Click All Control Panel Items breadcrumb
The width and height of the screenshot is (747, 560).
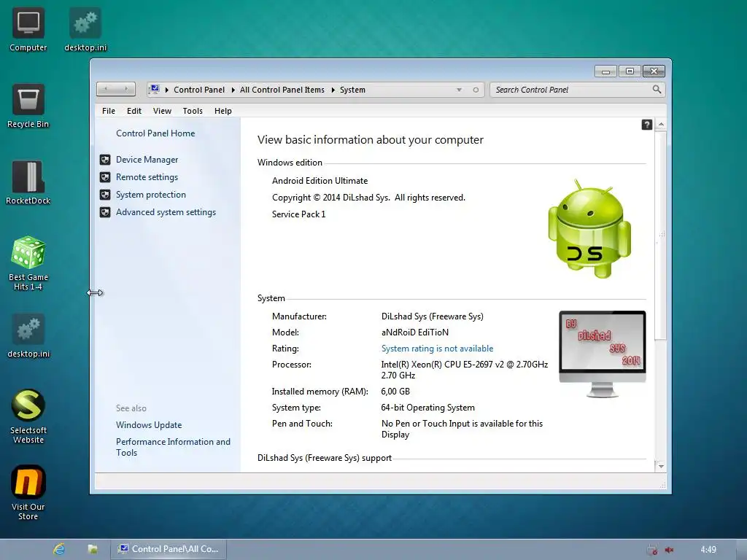(282, 90)
